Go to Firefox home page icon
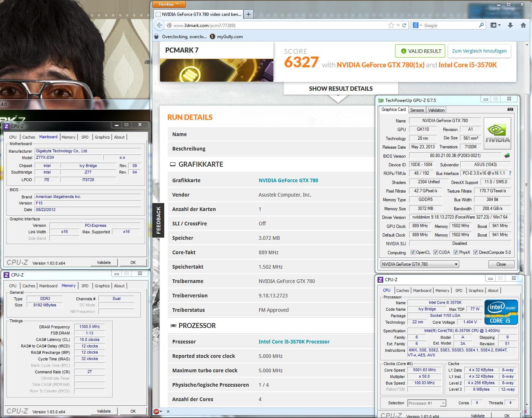Screen dimensions: 532x418 pos(523,25)
